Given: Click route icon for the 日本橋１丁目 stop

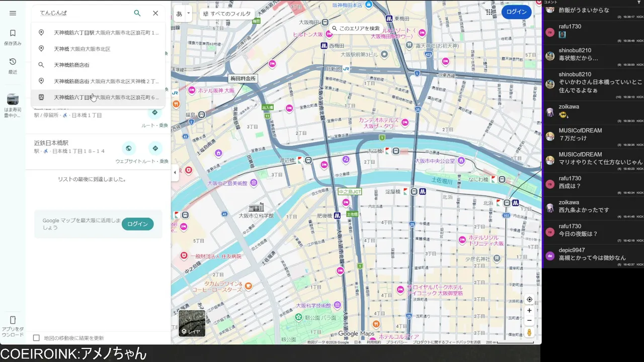Looking at the screenshot, I should tap(155, 113).
